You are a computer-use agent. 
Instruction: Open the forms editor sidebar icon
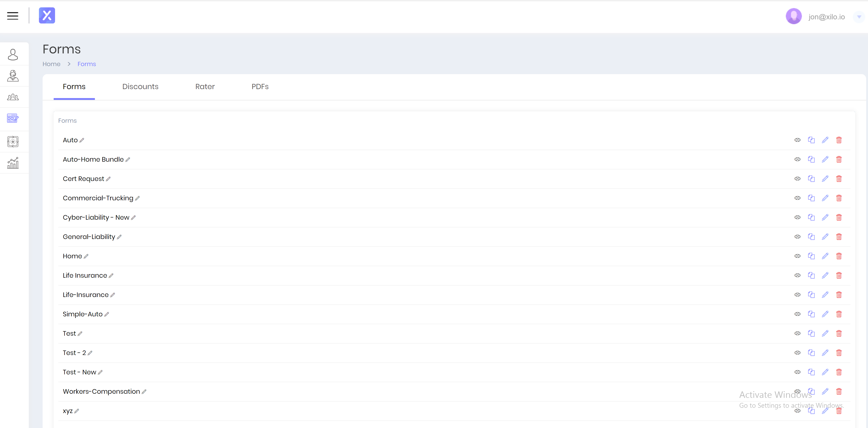[13, 119]
